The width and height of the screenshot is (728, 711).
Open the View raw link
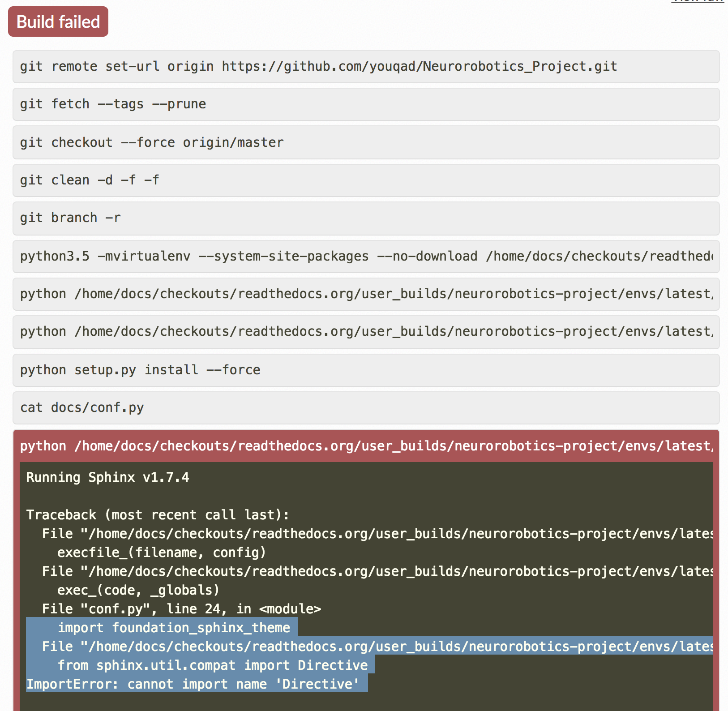point(698,1)
